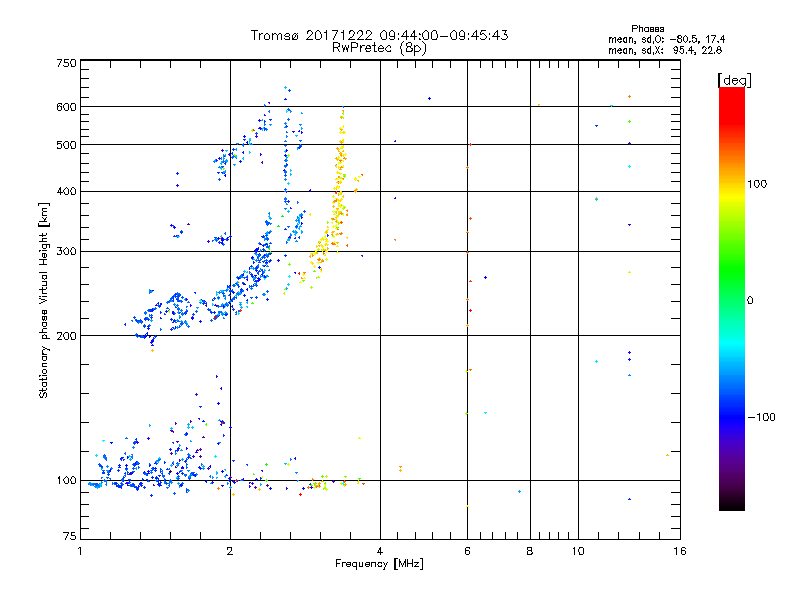The width and height of the screenshot is (800, 600).
Task: Click the '600' y-axis tick label
Action: pos(66,107)
